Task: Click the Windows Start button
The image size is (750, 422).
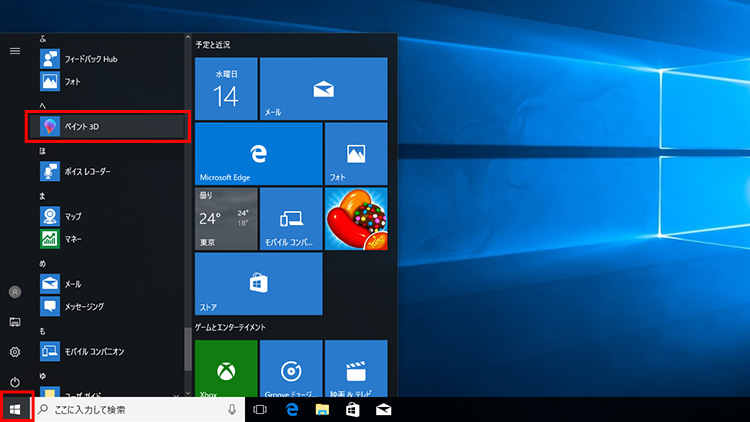Action: tap(16, 409)
